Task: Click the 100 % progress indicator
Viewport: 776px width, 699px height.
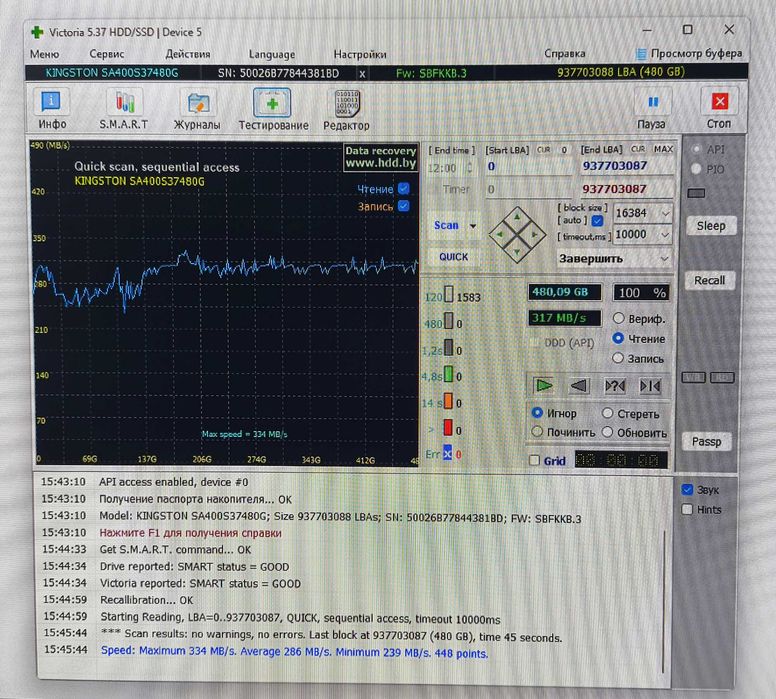Action: click(x=642, y=293)
